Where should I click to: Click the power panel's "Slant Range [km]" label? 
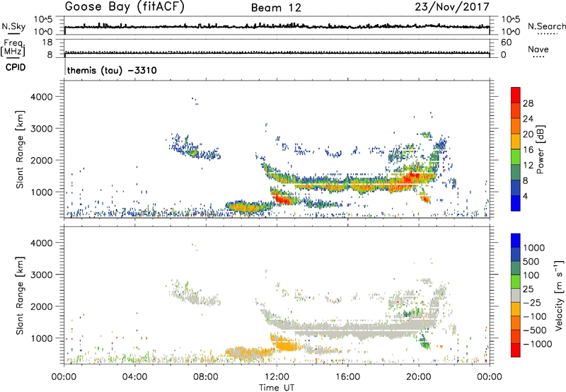tap(20, 149)
